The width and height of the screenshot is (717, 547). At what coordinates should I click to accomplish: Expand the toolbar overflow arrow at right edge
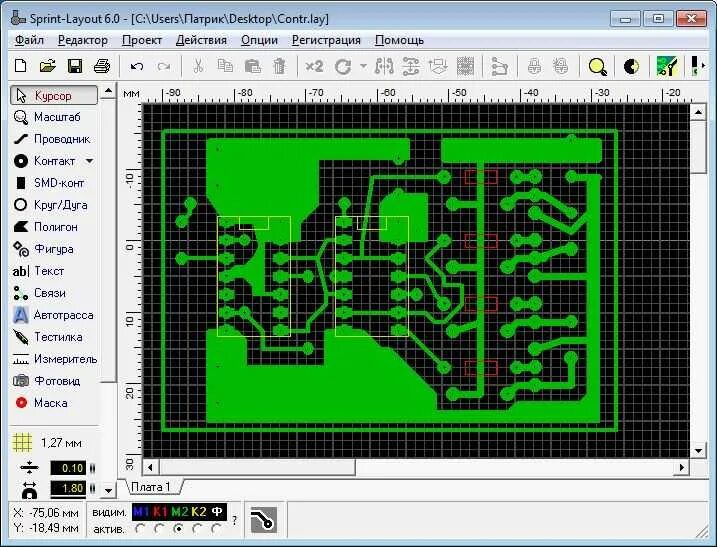(703, 66)
